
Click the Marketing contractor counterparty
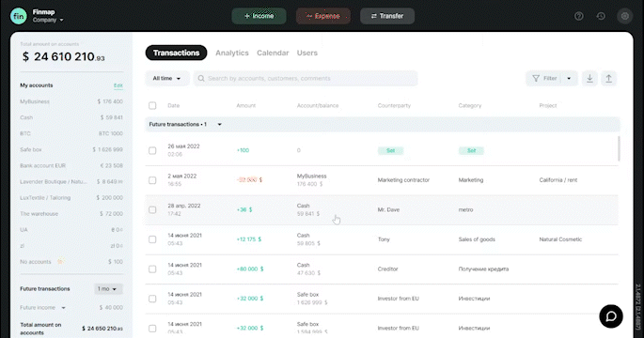tap(403, 180)
